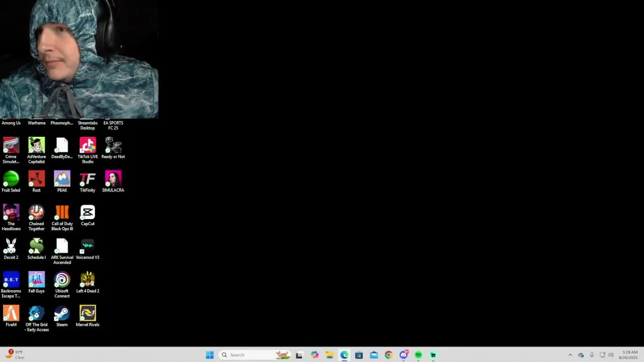
Task: Select the Fruit Salad desktop icon
Action: point(11,182)
